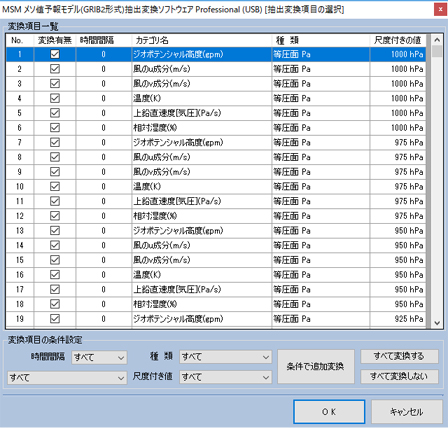Open the category dropdown below 時間間隔
The width and height of the screenshot is (448, 428).
[67, 378]
